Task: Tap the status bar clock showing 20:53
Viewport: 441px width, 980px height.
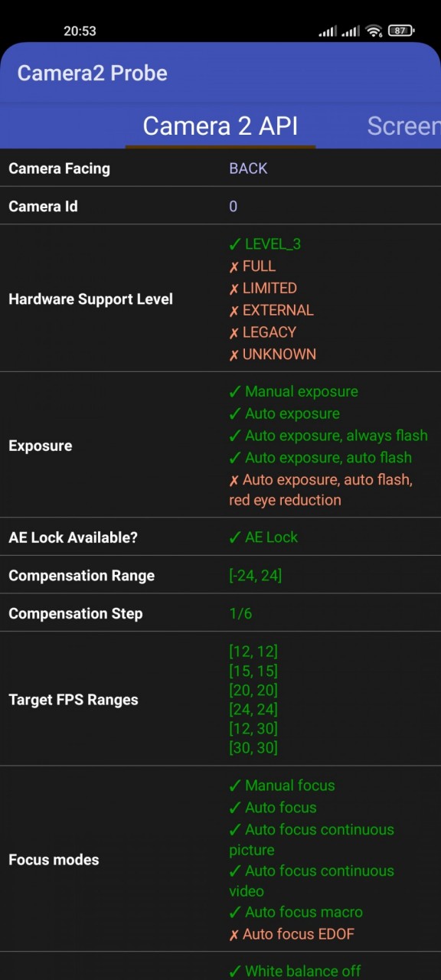Action: pos(80,31)
